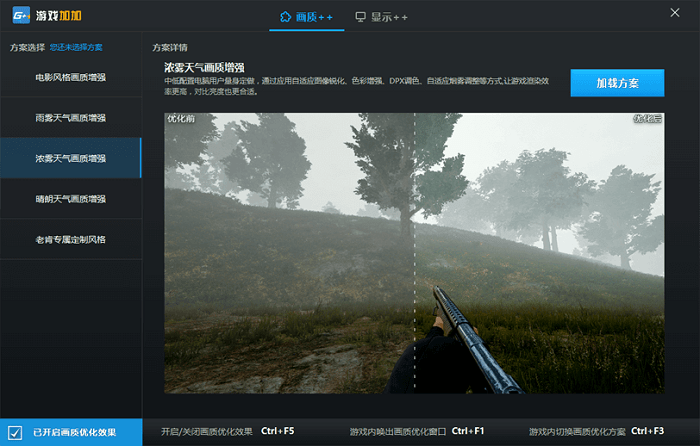Select 电影风格画质增强 scheme

[71, 77]
